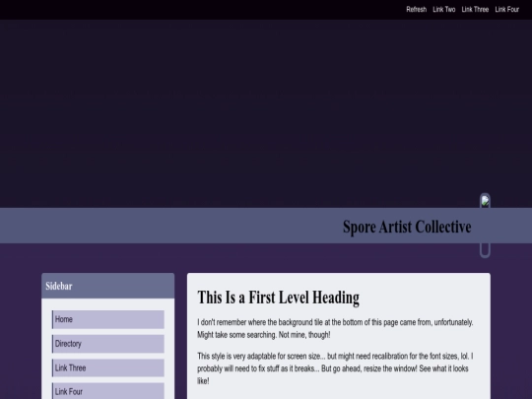Open Link Two in top navigation
The height and width of the screenshot is (399, 532).
coord(443,10)
